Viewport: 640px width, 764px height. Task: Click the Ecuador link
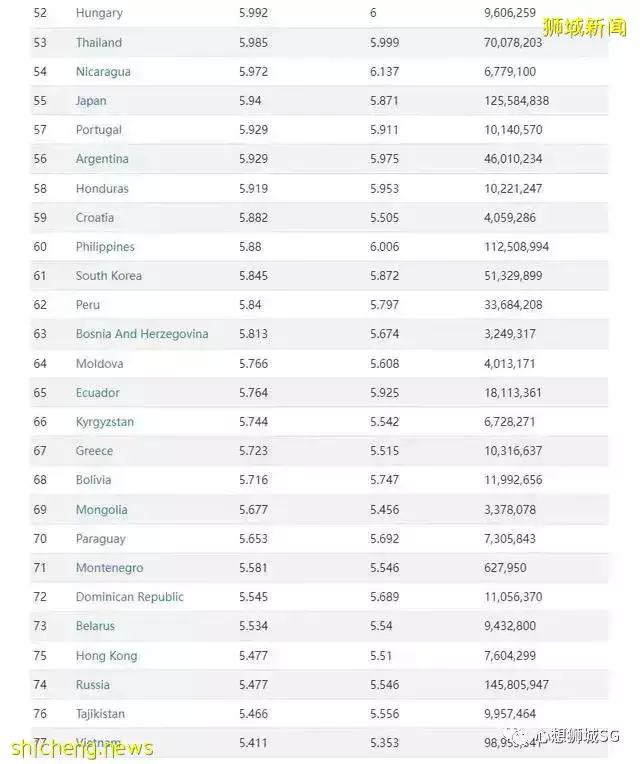click(98, 392)
